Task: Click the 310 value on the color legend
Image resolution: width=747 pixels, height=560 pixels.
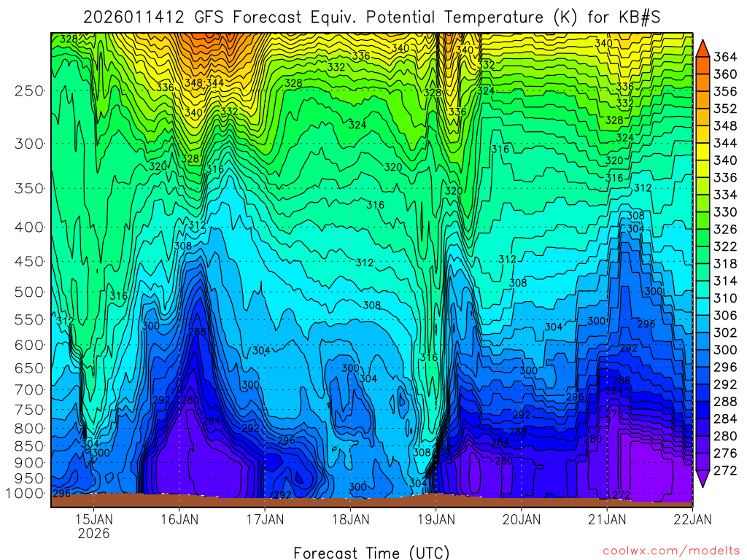Action: [725, 298]
